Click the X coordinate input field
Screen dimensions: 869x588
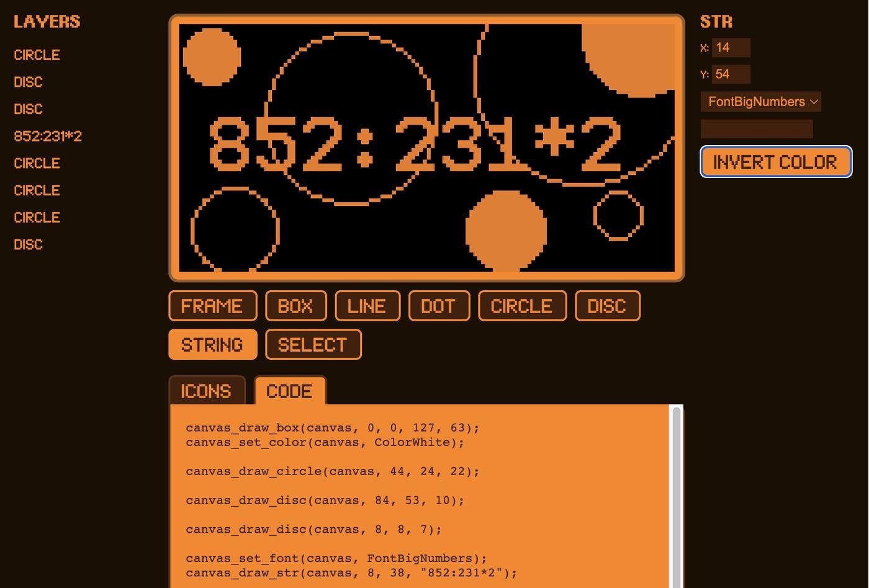[x=731, y=48]
